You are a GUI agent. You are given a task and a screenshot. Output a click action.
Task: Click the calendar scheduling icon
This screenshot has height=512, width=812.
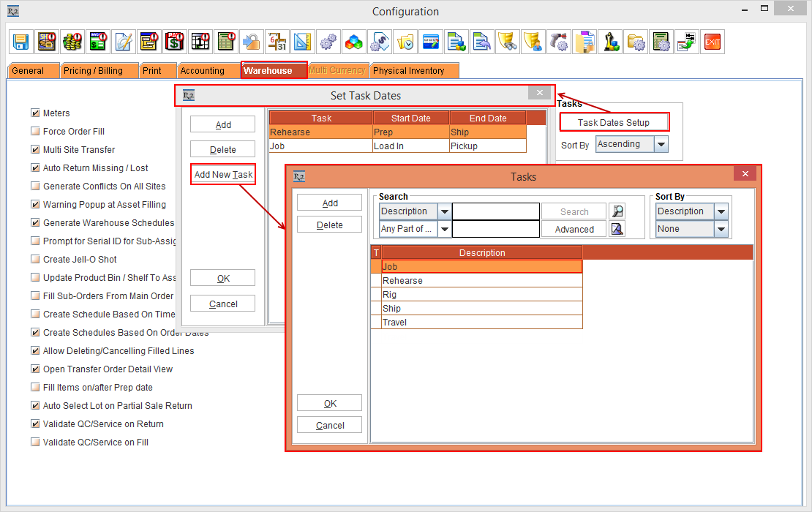coord(277,42)
